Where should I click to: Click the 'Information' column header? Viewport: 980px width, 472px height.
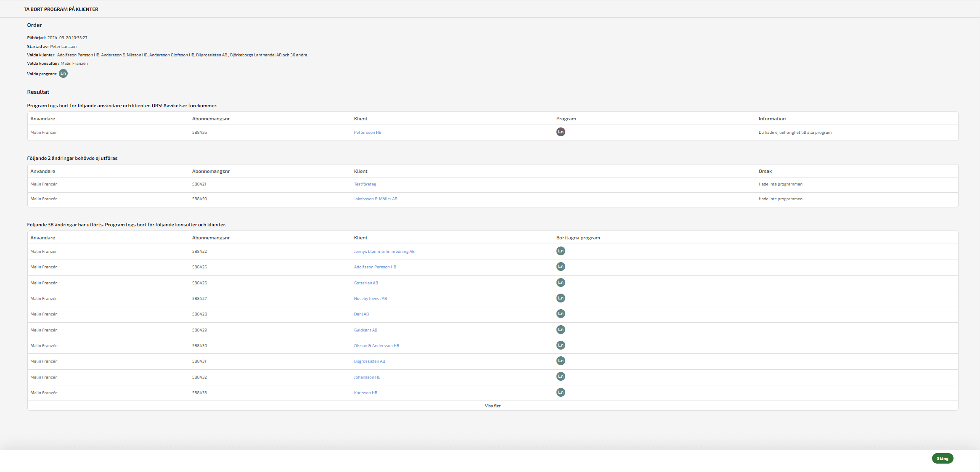tap(772, 119)
